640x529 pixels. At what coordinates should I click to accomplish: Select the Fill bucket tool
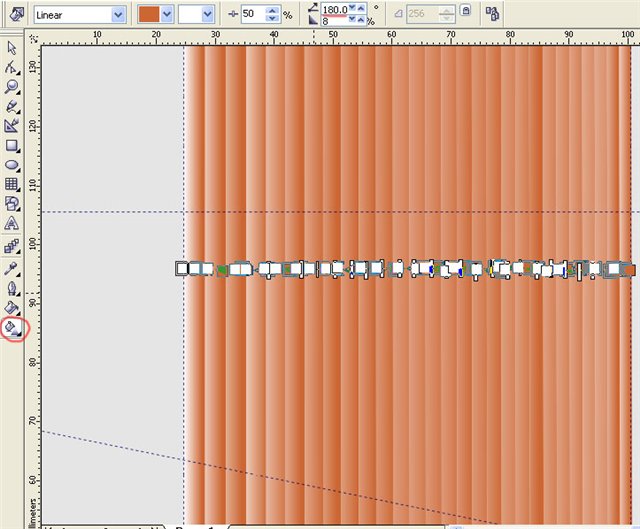click(x=12, y=307)
